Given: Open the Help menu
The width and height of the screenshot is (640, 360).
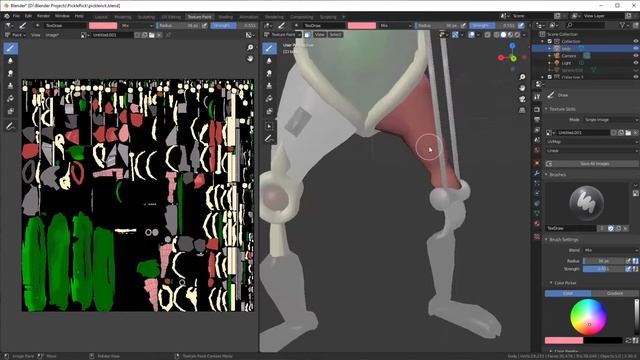Looking at the screenshot, I should 79,16.
